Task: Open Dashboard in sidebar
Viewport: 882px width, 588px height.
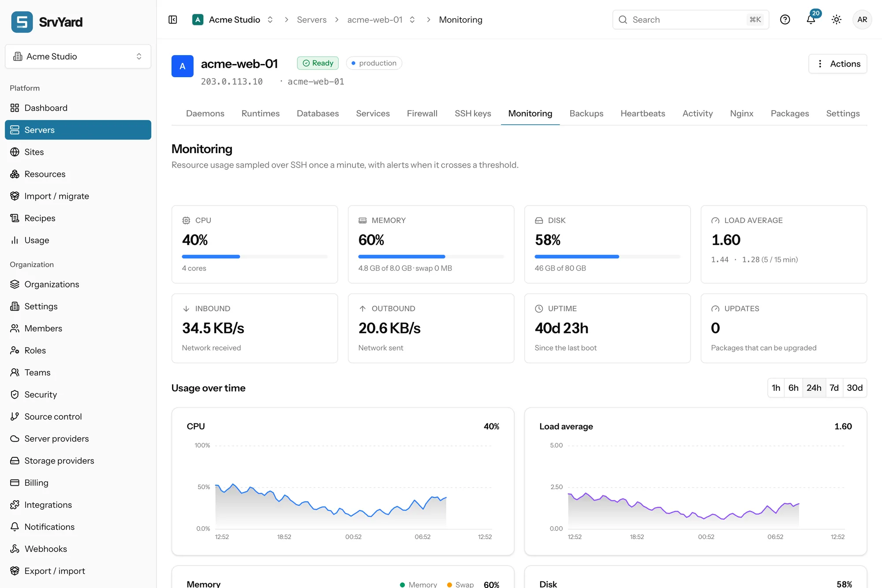Action: pos(78,108)
